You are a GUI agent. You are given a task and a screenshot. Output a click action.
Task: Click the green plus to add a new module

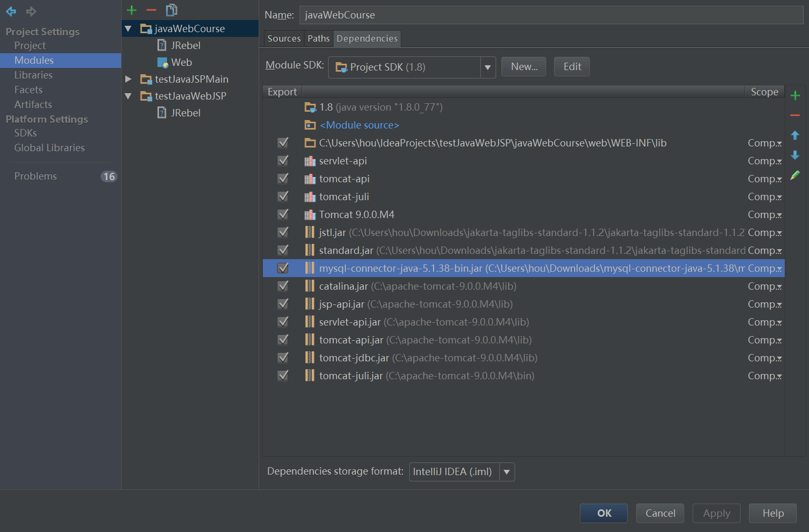pyautogui.click(x=131, y=9)
